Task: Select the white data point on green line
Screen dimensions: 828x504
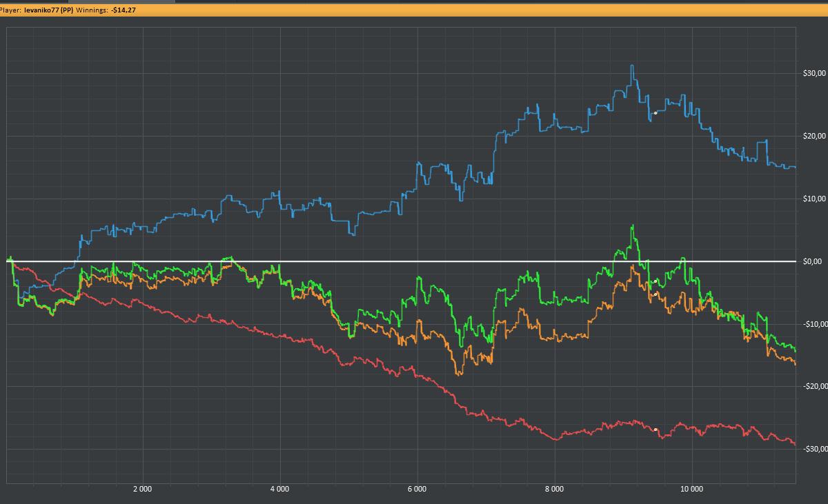Action: click(x=655, y=281)
